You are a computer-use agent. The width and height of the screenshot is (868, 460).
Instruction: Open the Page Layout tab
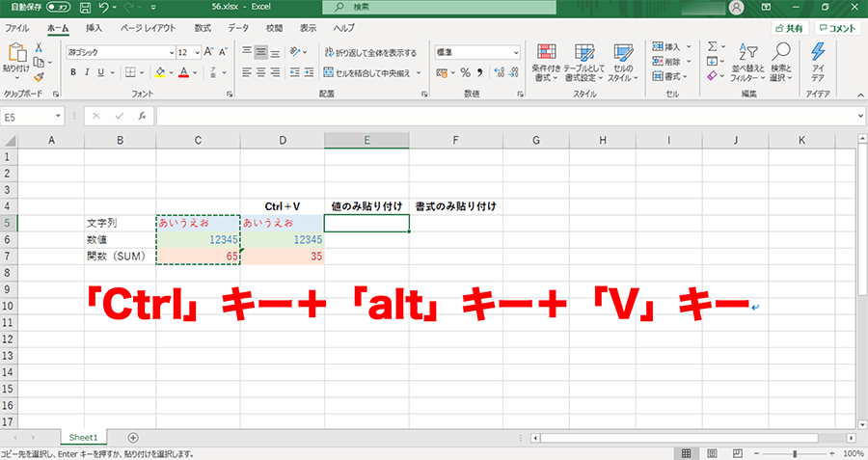pyautogui.click(x=148, y=28)
